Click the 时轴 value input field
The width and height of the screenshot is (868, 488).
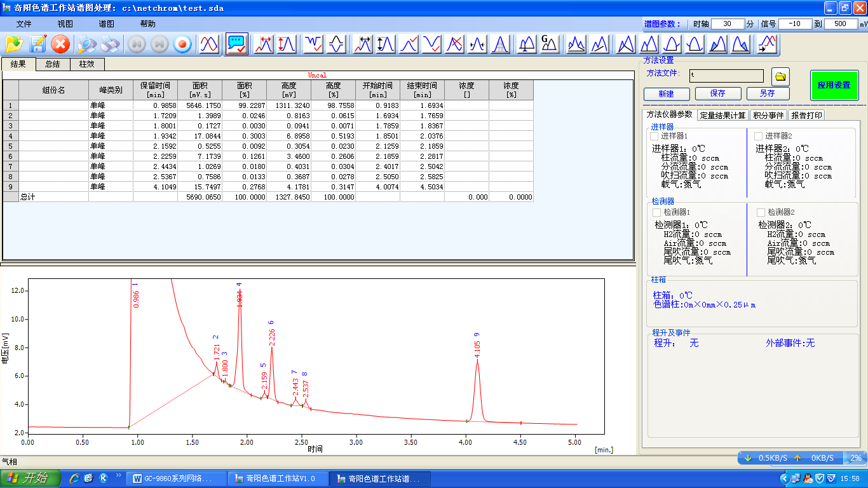(x=728, y=24)
